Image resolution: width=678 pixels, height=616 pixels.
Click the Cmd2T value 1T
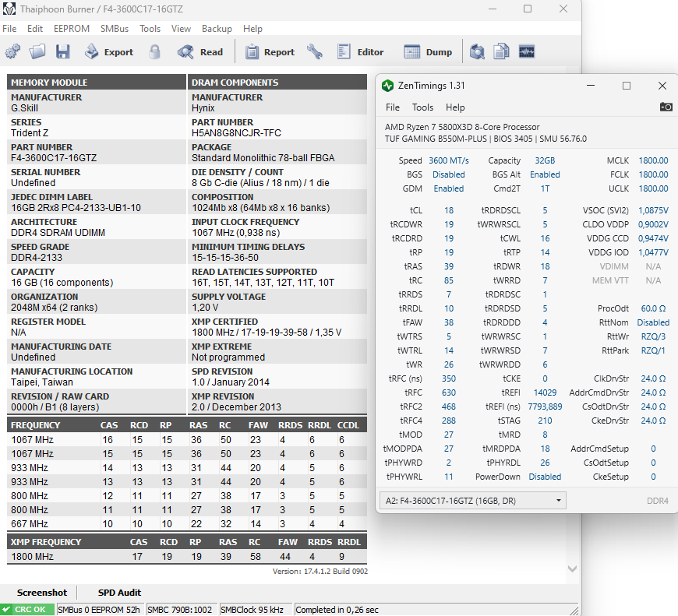tap(545, 188)
